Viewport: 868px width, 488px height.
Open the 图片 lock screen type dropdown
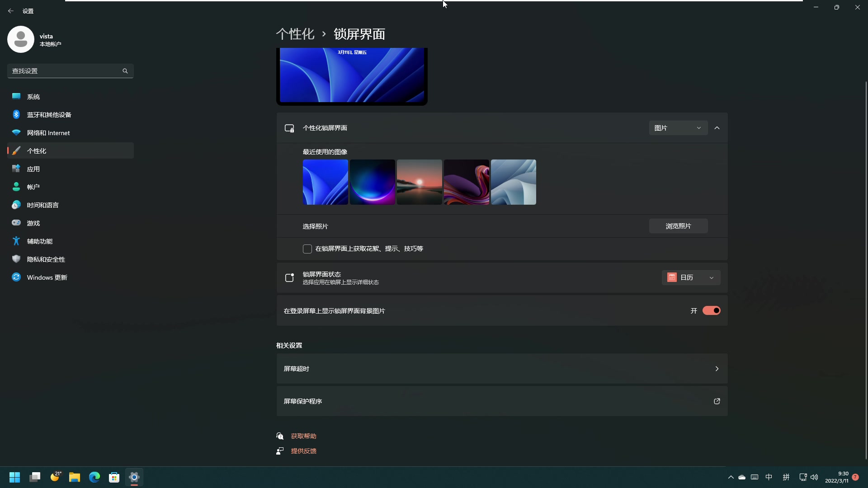coord(678,128)
